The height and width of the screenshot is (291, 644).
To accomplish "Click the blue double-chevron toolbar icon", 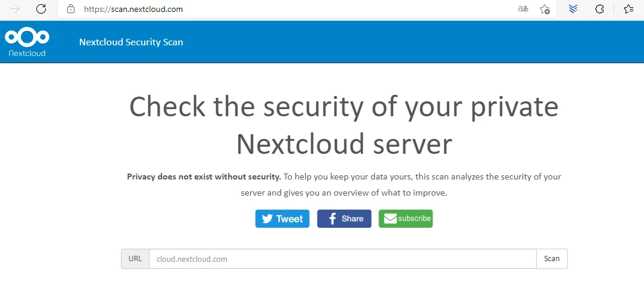I will point(573,9).
